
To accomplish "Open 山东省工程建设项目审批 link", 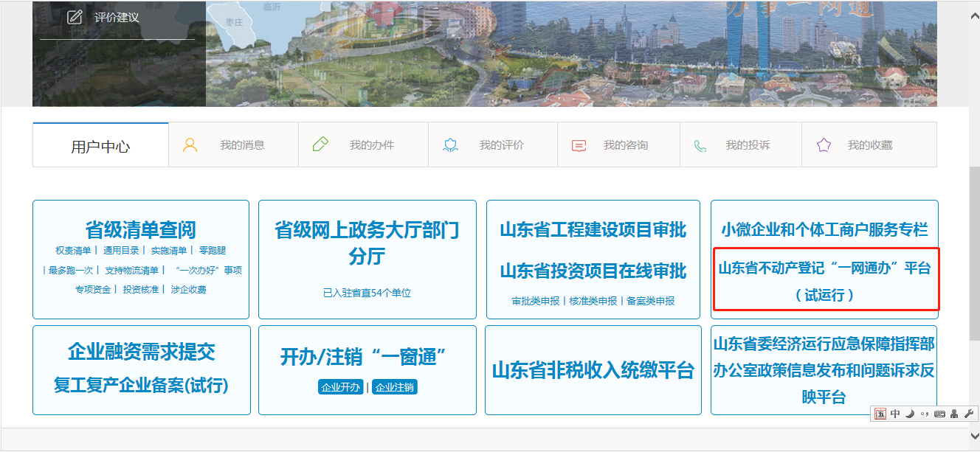I will [593, 230].
